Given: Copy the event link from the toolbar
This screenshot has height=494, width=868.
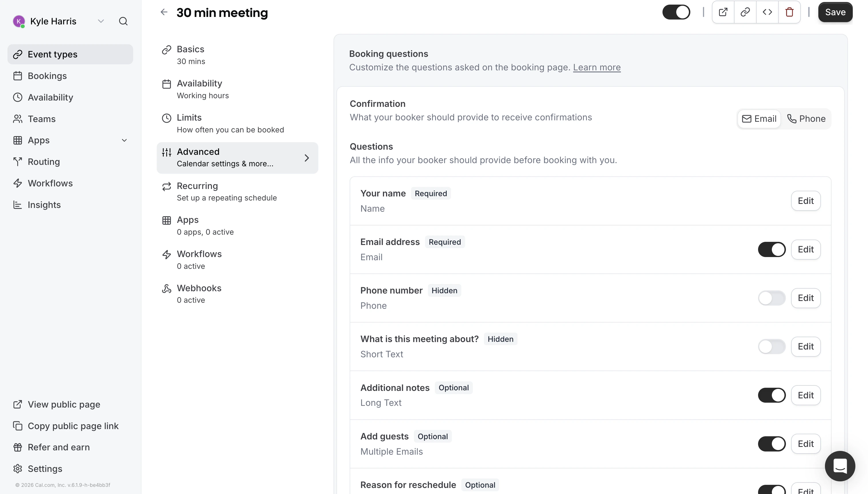Looking at the screenshot, I should point(745,12).
